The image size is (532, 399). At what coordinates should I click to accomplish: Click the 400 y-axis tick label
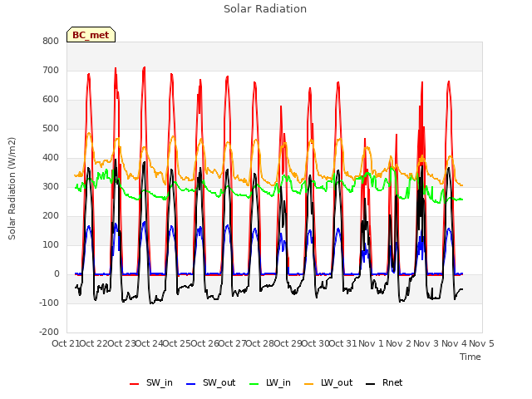(x=51, y=158)
